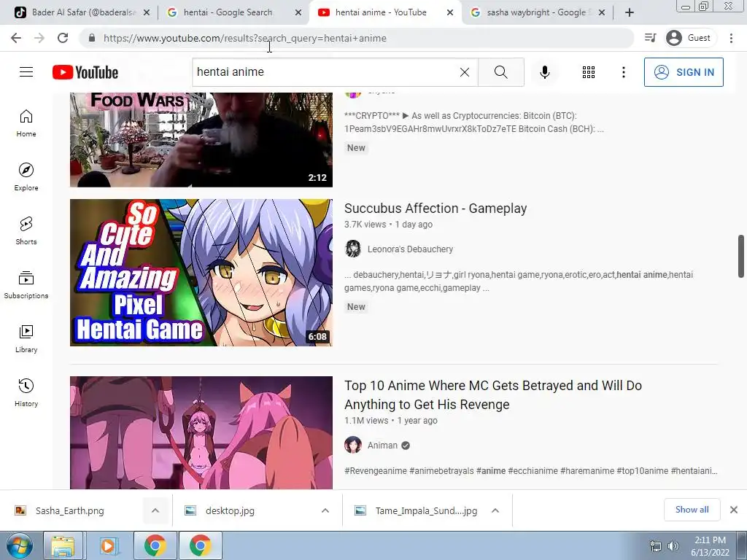Open Succubus Affection - Gameplay title
The height and width of the screenshot is (560, 747).
436,209
